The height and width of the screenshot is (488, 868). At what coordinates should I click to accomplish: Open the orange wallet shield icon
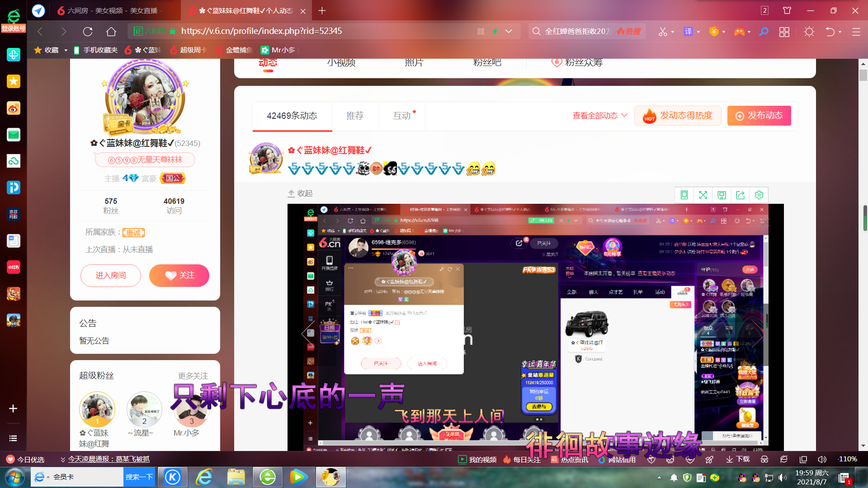pos(714,32)
